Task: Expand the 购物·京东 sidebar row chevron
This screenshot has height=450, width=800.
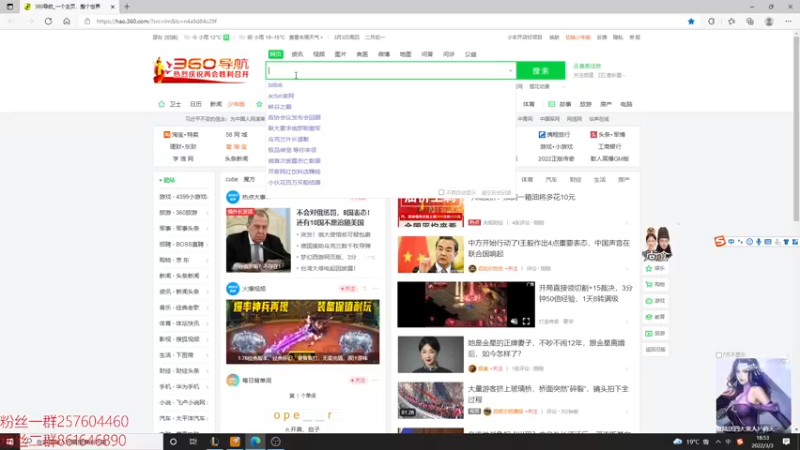Action: pos(207,260)
